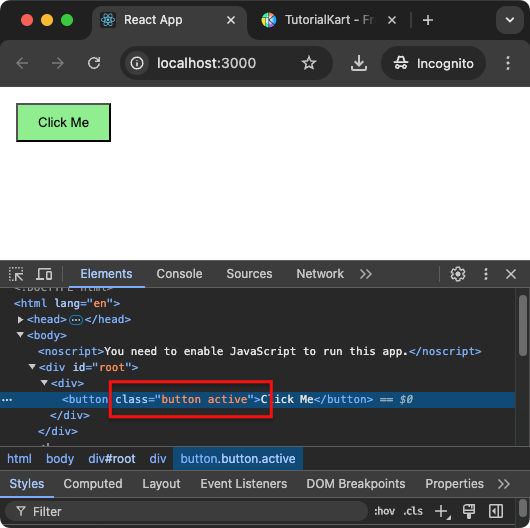View site information icon in address bar
The height and width of the screenshot is (528, 530).
pos(137,63)
